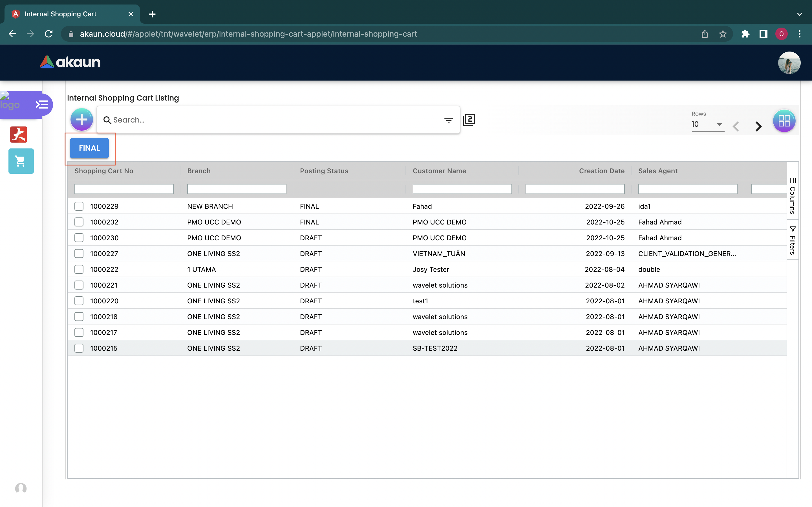The width and height of the screenshot is (812, 507).
Task: Open the applet grid menu icon
Action: click(784, 121)
